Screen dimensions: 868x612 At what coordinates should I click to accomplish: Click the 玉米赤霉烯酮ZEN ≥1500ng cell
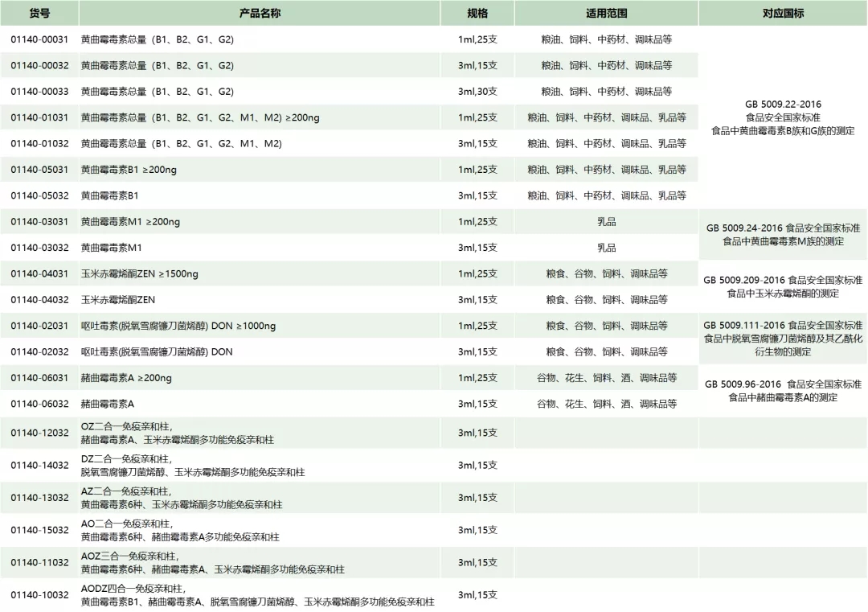[139, 273]
